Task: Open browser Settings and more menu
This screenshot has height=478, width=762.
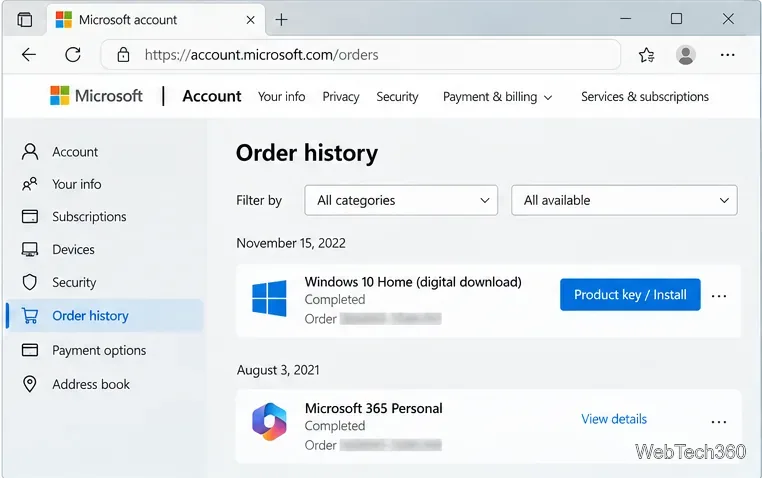Action: pos(727,55)
